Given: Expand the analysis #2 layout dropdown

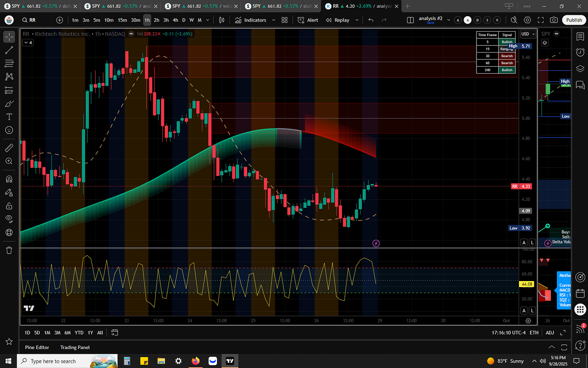Looking at the screenshot, I should [448, 20].
